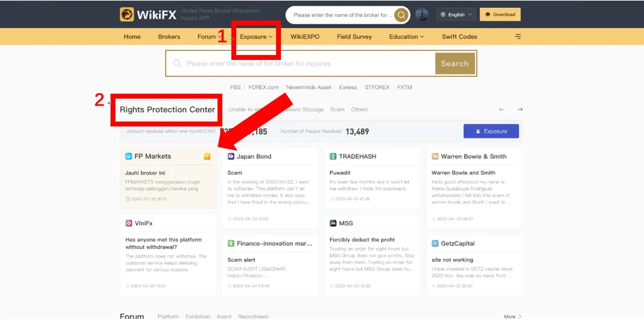Expand the Forum menu
This screenshot has width=644, height=320.
[x=209, y=37]
